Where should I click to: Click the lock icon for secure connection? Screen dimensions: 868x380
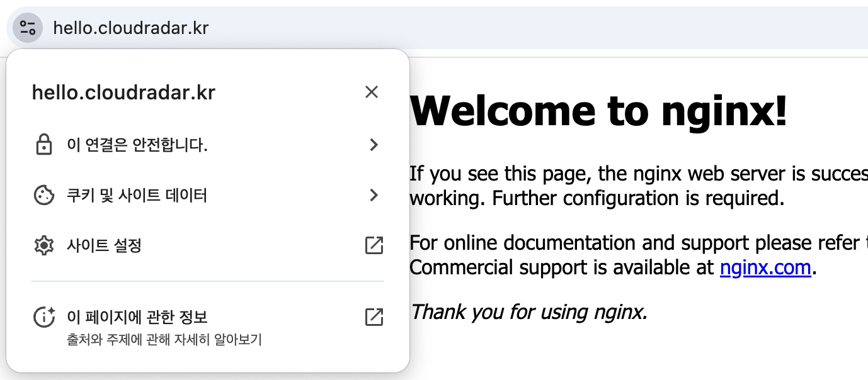pos(43,145)
